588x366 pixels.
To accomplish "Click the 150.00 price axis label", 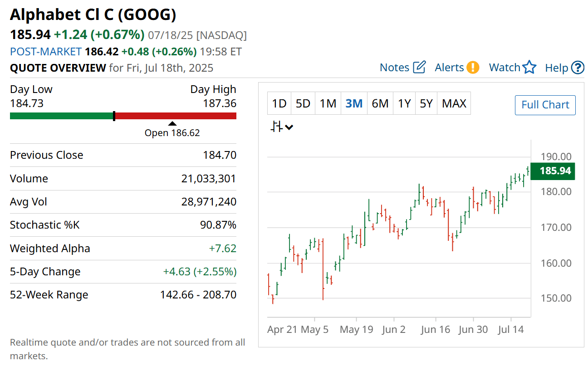I will click(x=556, y=298).
